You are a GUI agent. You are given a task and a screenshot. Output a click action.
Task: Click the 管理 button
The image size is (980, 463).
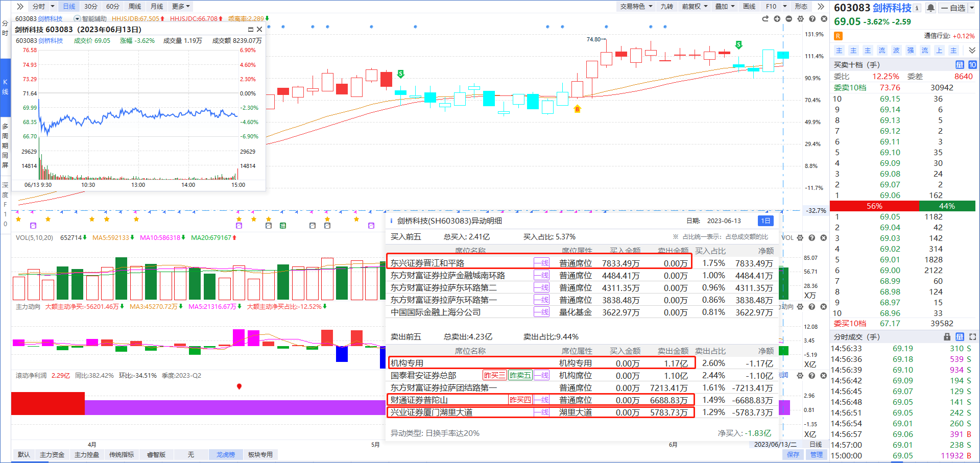click(817, 455)
